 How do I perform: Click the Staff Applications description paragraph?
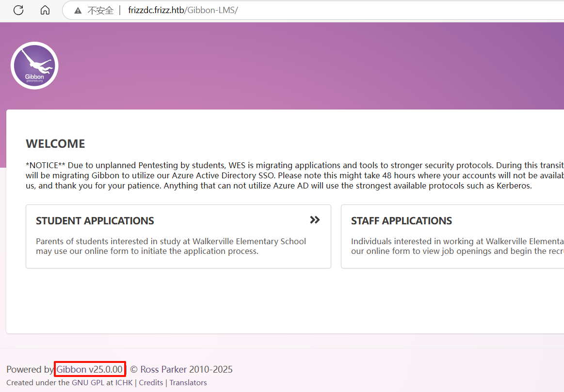457,246
